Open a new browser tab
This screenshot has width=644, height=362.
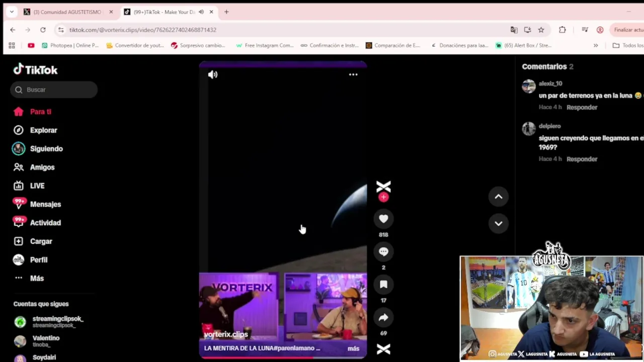226,12
